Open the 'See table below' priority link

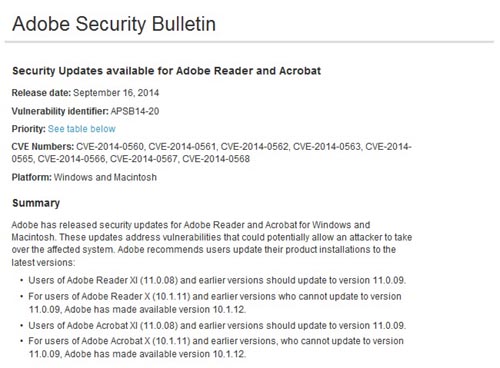tap(82, 129)
